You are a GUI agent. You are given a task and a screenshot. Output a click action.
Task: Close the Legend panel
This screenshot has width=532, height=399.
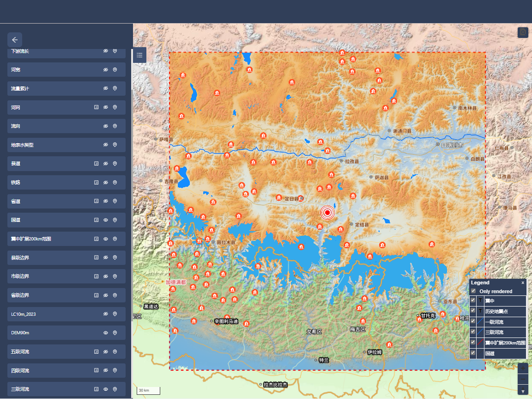point(523,282)
